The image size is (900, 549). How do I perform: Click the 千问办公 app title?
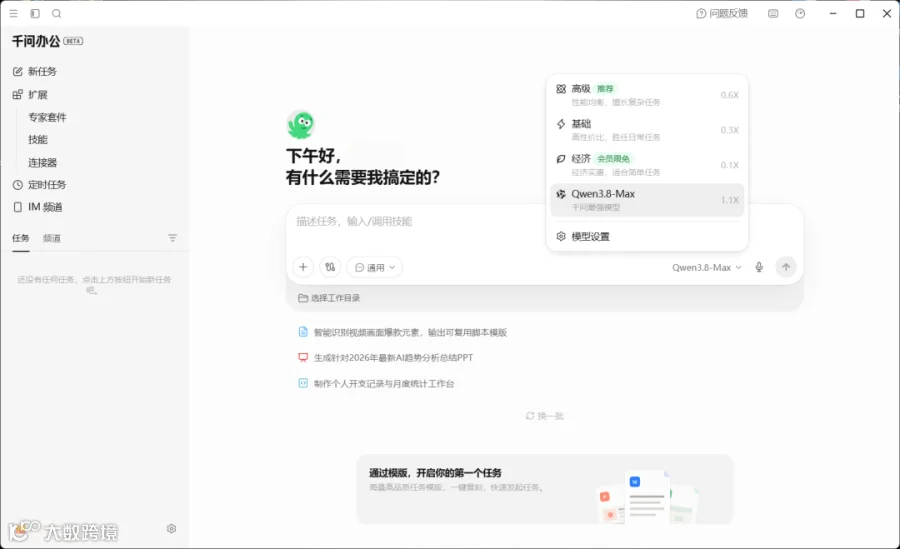click(36, 41)
